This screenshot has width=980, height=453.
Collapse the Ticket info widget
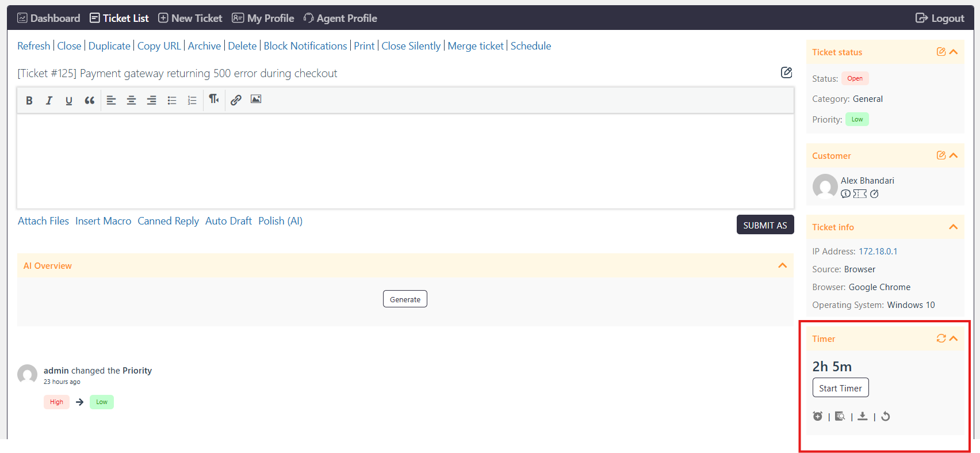(953, 227)
